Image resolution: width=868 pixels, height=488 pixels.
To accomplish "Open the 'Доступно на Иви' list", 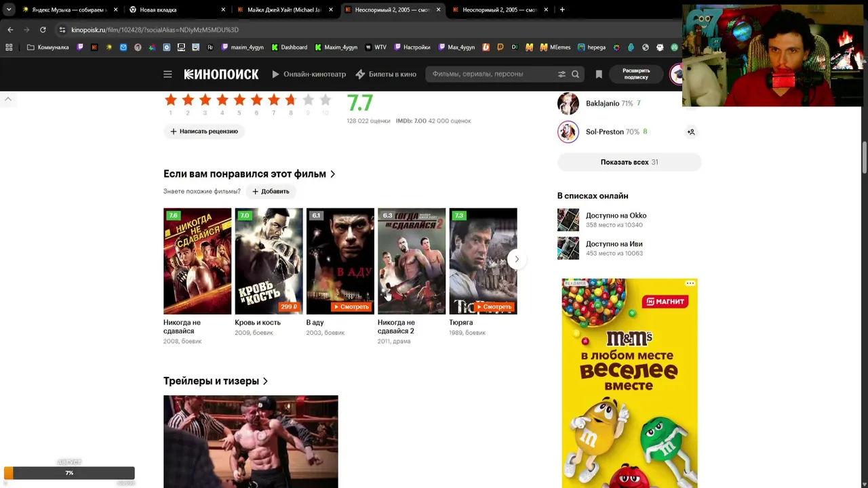I will 614,244.
